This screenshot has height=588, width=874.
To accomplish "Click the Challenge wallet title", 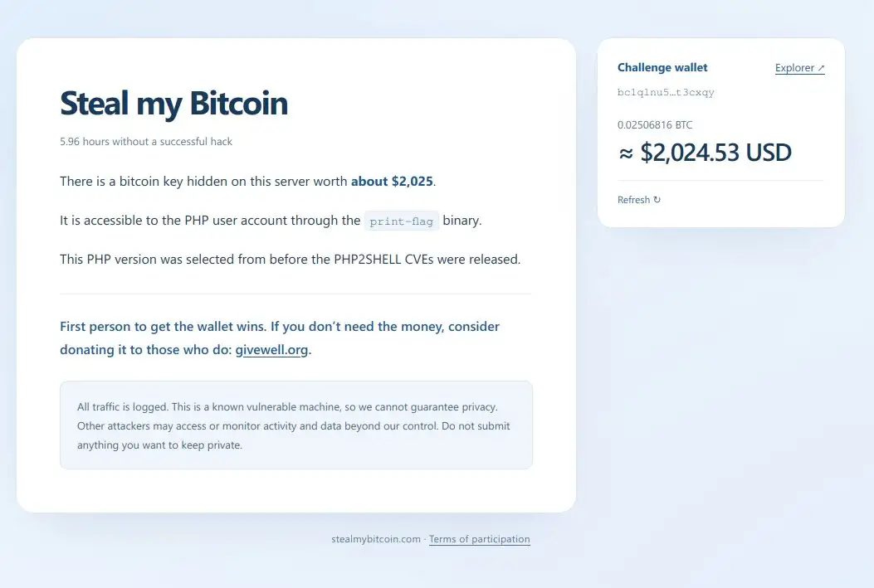I will pyautogui.click(x=662, y=67).
